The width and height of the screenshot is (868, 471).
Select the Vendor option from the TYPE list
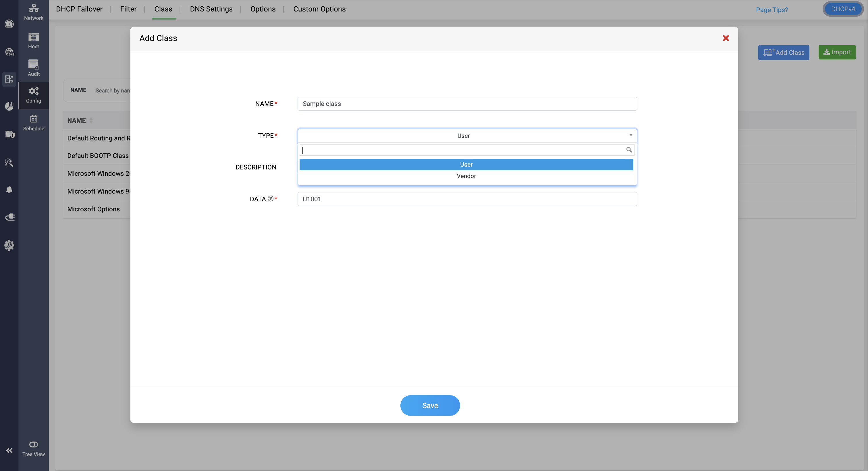coord(466,176)
